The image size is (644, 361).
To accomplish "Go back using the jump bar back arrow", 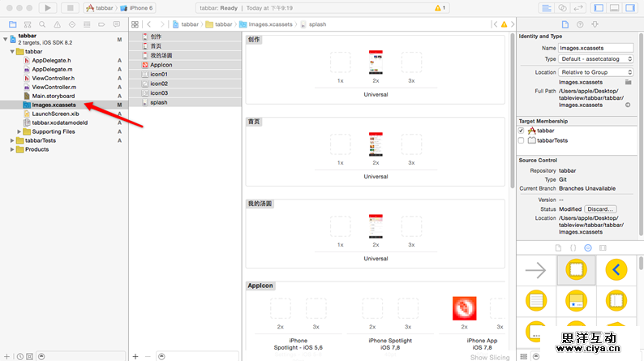I will point(149,24).
